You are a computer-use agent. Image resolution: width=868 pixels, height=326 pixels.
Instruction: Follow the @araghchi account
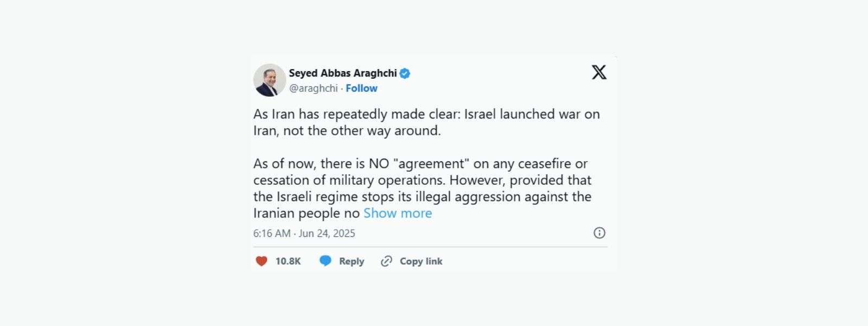pyautogui.click(x=361, y=89)
